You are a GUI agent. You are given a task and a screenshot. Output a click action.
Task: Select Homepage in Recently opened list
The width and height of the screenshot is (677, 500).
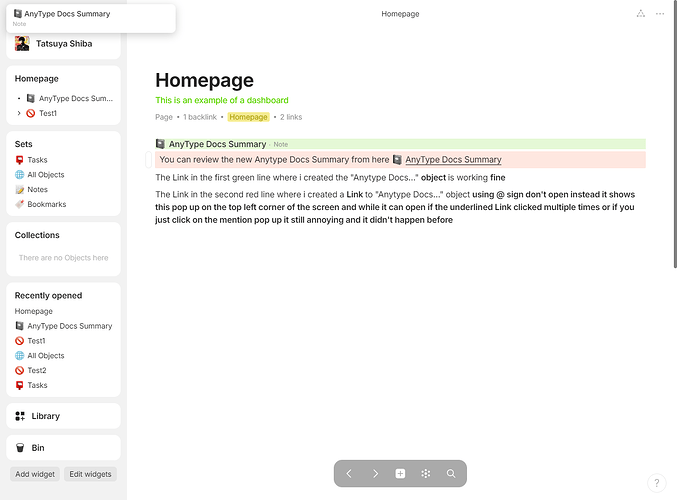(34, 311)
